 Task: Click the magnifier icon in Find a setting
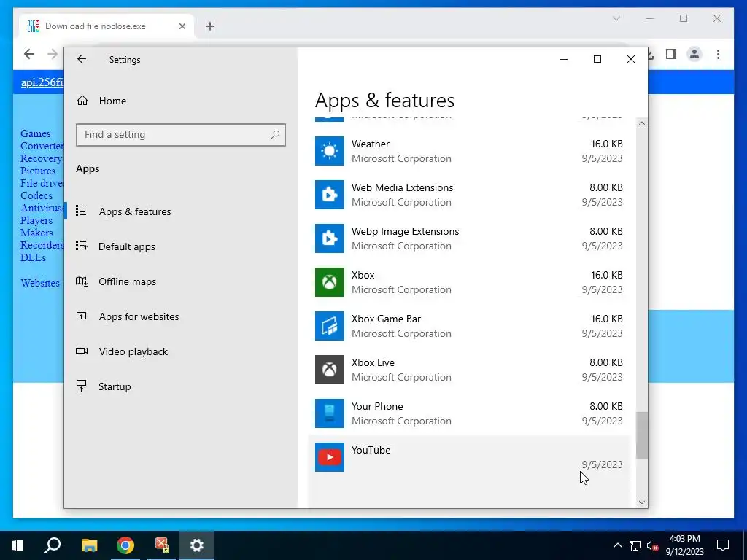(275, 135)
